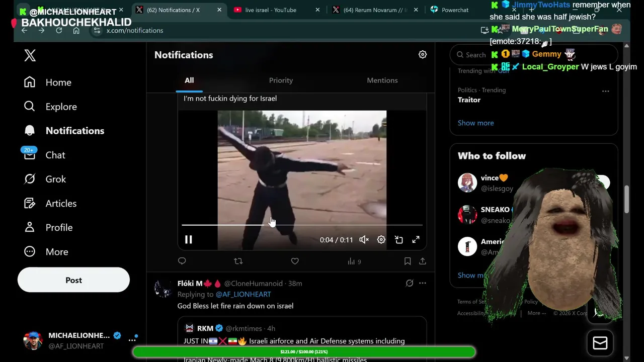
Task: Click the Flóki M display name
Action: (x=190, y=283)
